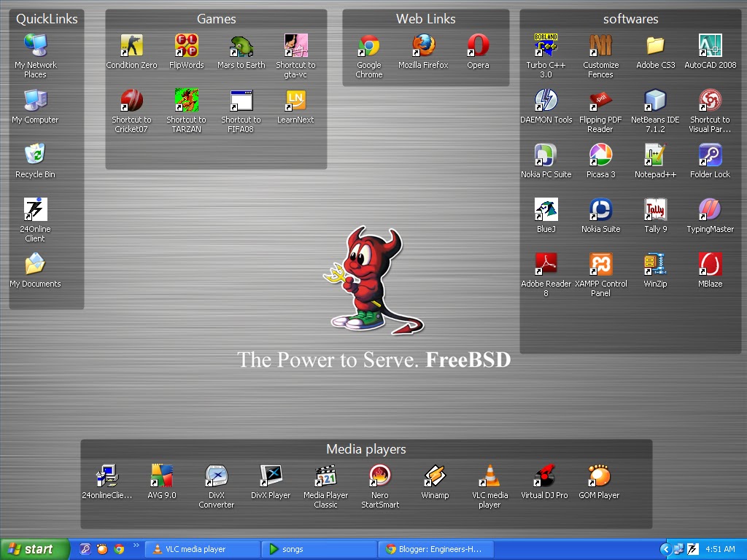Screen dimensions: 747x560
Task: Open Shortcut to Visual Par... icon
Action: point(711,111)
